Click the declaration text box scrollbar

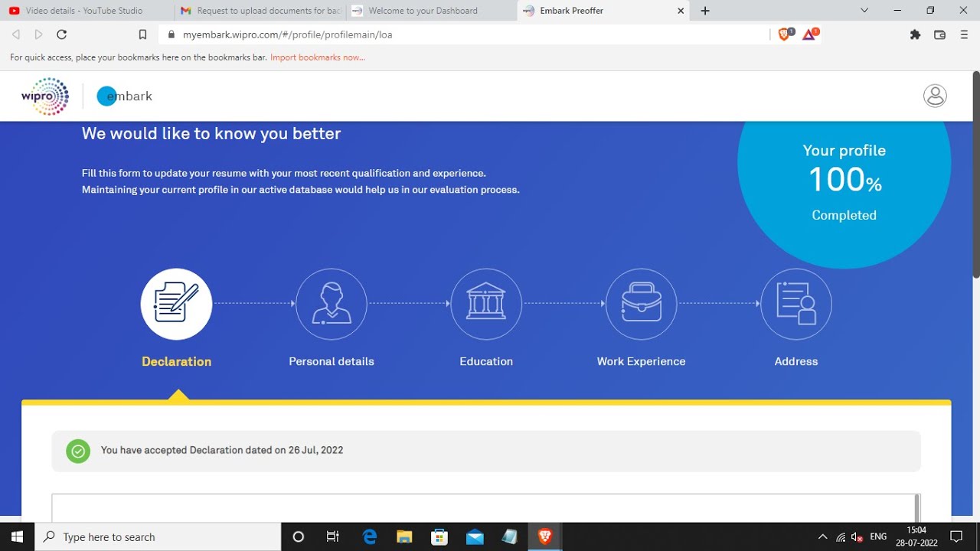pyautogui.click(x=917, y=508)
